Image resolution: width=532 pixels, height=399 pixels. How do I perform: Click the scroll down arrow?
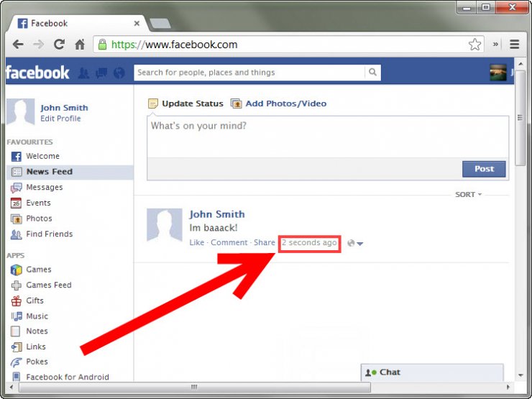point(520,375)
